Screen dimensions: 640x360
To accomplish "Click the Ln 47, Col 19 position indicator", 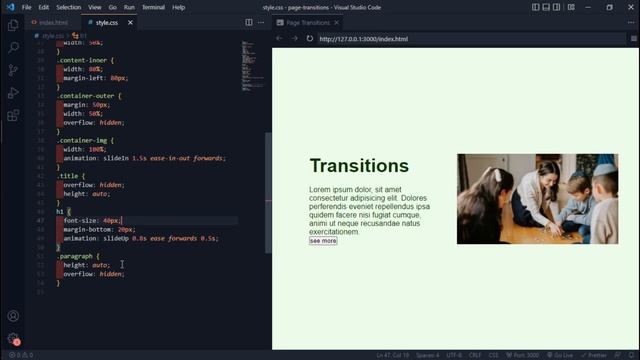I will (393, 355).
